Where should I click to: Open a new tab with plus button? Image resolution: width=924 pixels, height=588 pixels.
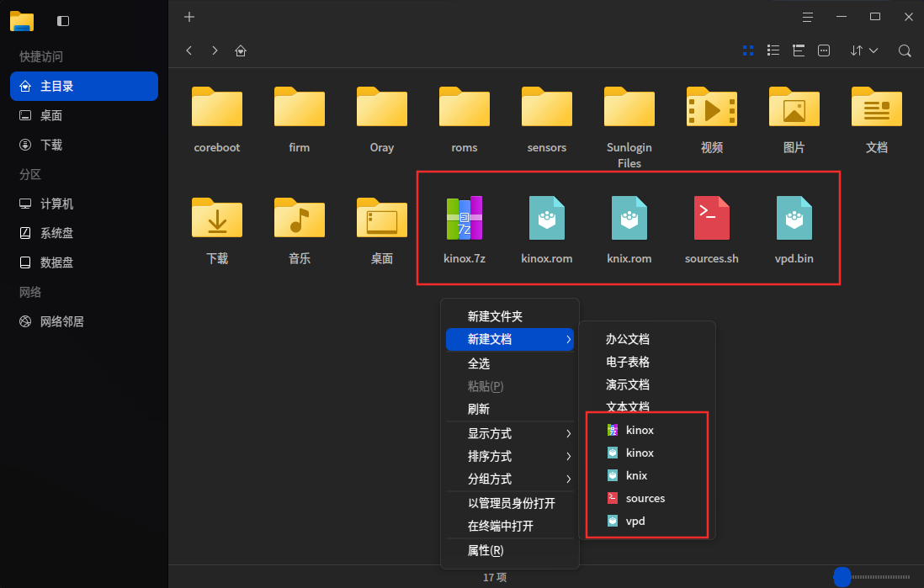click(x=189, y=17)
